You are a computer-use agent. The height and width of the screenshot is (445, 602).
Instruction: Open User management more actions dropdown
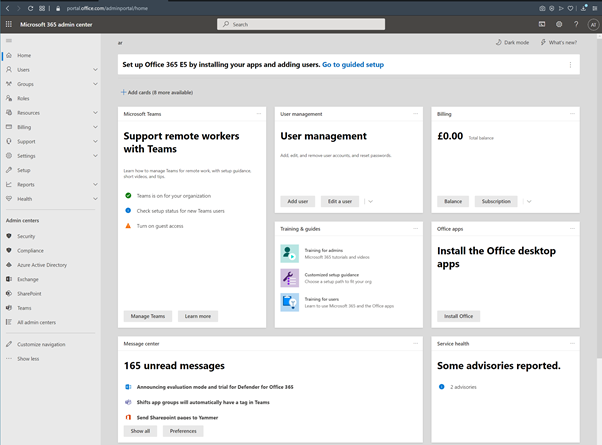(370, 201)
